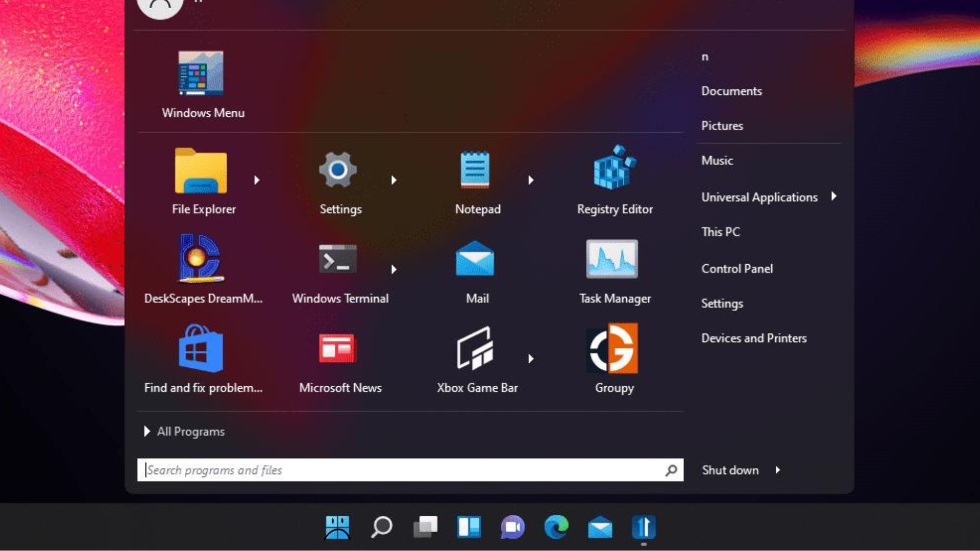Launch Registry Editor from pinned apps
Screen dimensions: 980x551
coord(614,169)
